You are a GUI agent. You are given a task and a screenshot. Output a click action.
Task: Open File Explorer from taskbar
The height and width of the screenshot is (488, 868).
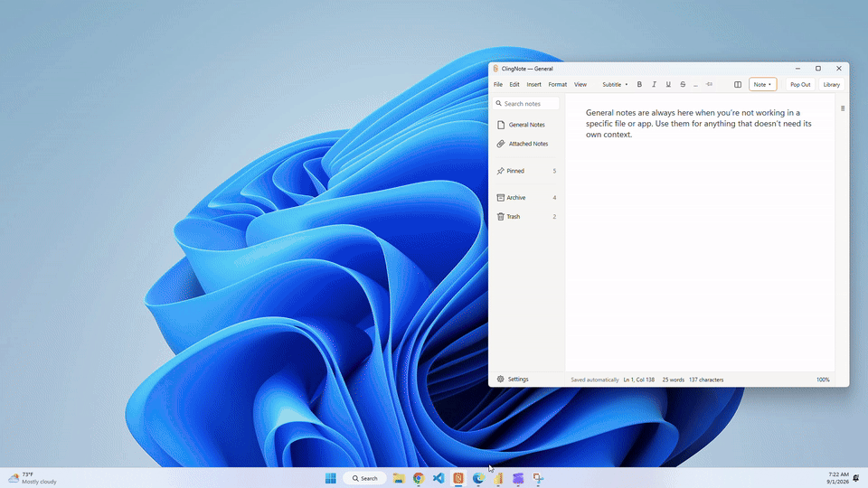[399, 478]
